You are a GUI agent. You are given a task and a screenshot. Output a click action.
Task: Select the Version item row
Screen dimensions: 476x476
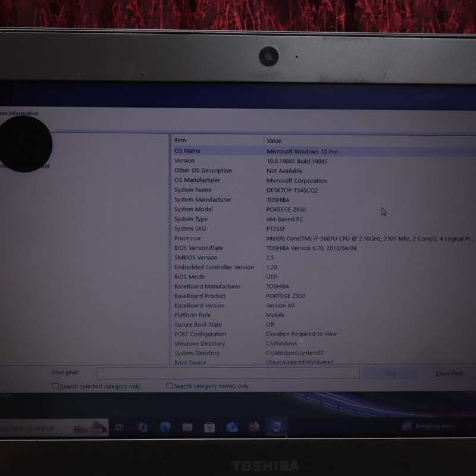(x=324, y=161)
